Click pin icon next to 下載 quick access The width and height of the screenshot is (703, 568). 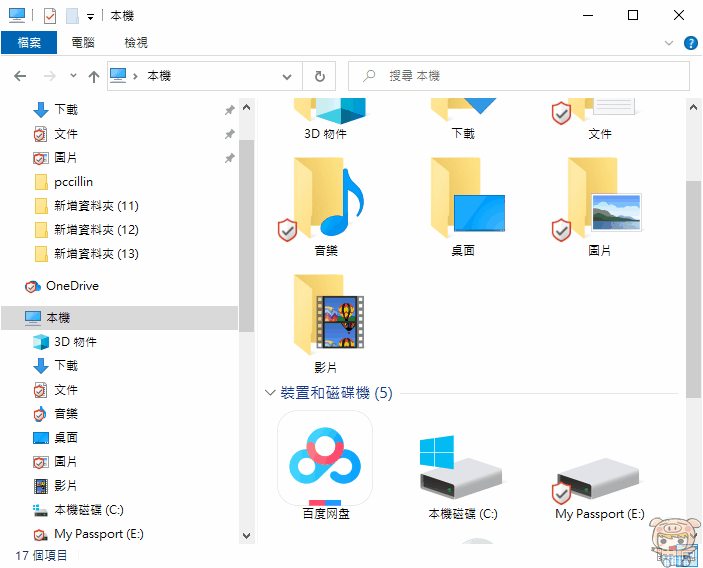(x=230, y=110)
